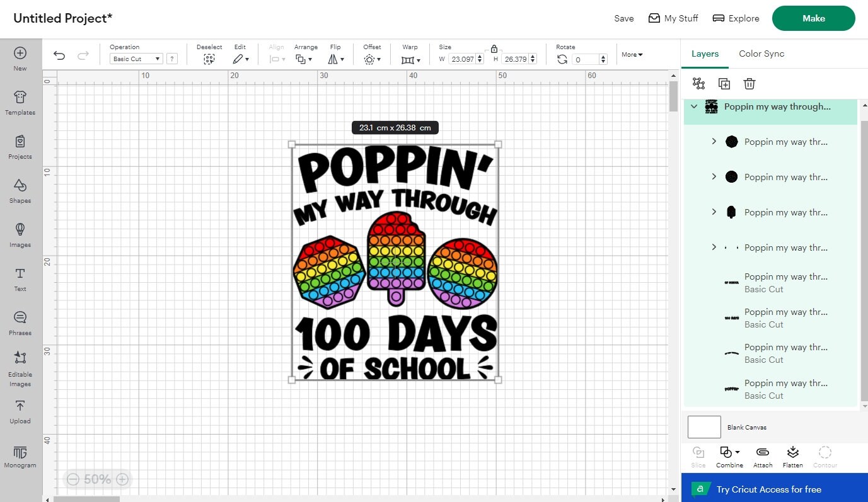
Task: Collapse the Poppin my way through group
Action: (693, 106)
